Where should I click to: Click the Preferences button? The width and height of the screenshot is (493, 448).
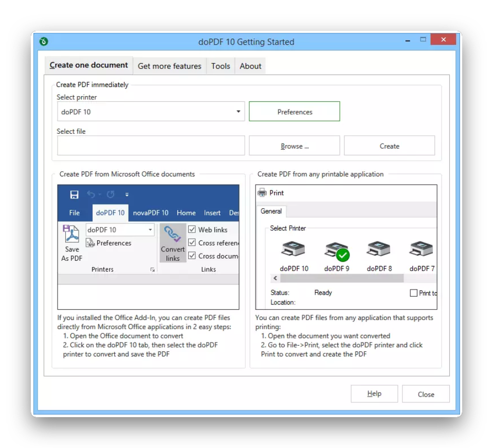(294, 112)
